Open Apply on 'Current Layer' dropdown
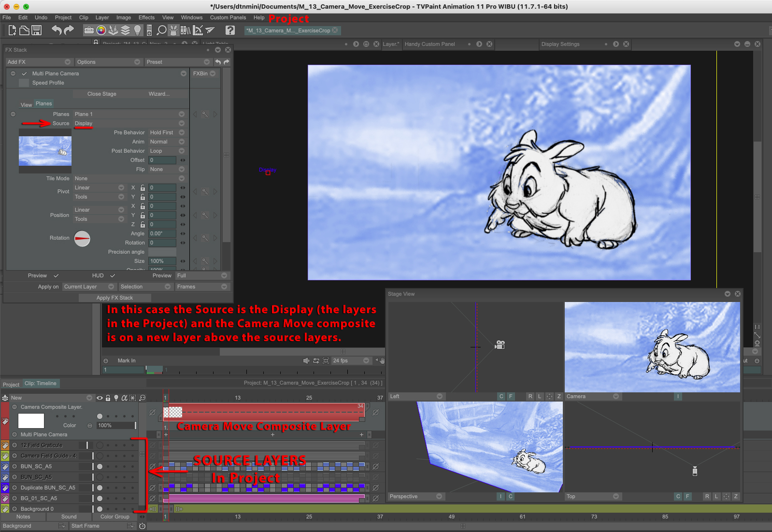The image size is (772, 532). point(89,287)
